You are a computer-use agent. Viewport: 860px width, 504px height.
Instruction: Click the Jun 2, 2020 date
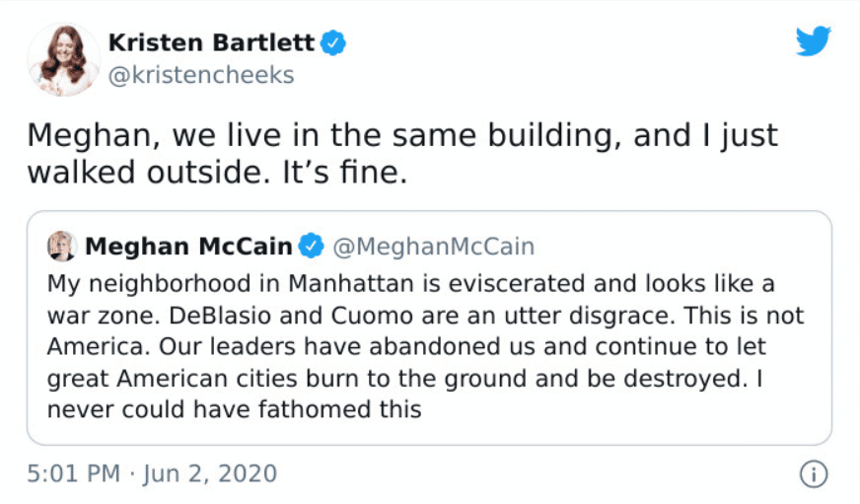pyautogui.click(x=210, y=473)
